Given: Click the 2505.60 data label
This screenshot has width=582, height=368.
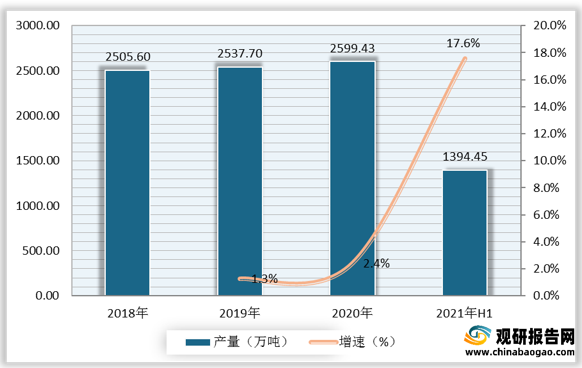Looking at the screenshot, I should pos(128,57).
